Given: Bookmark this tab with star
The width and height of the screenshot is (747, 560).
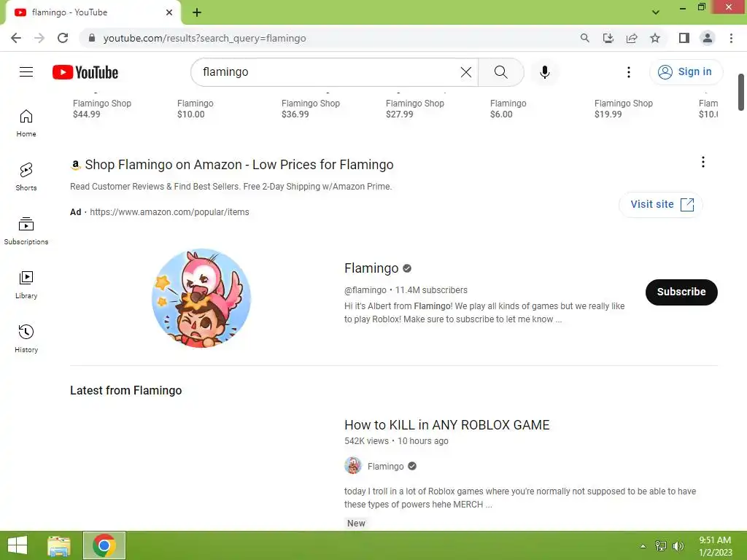Looking at the screenshot, I should (x=655, y=38).
